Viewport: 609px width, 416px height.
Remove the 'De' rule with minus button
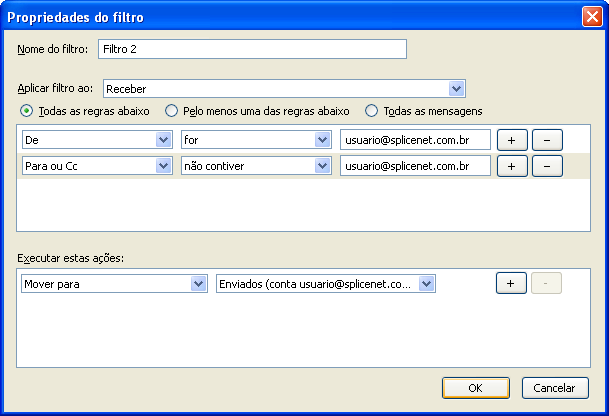click(x=547, y=140)
